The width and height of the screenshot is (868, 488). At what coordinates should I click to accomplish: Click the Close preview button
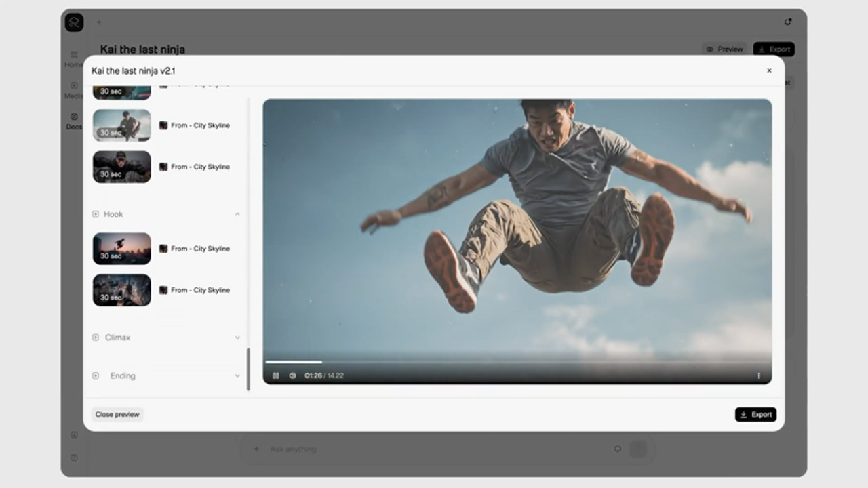tap(117, 414)
